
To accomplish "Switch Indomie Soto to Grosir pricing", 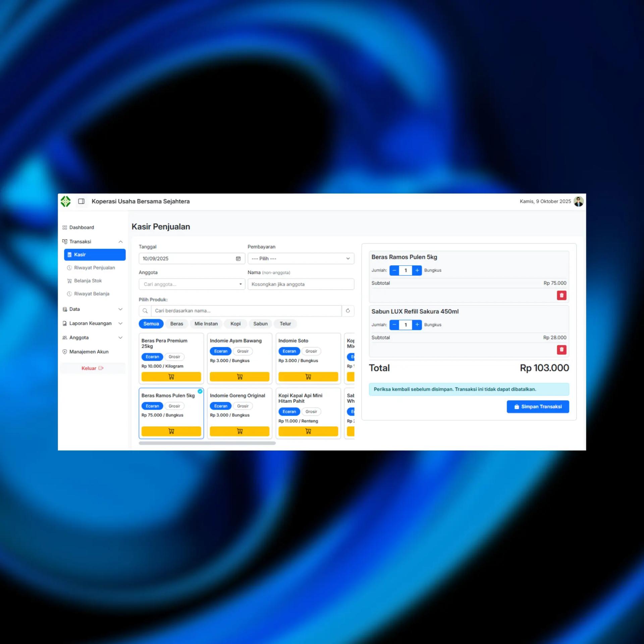I will (311, 351).
